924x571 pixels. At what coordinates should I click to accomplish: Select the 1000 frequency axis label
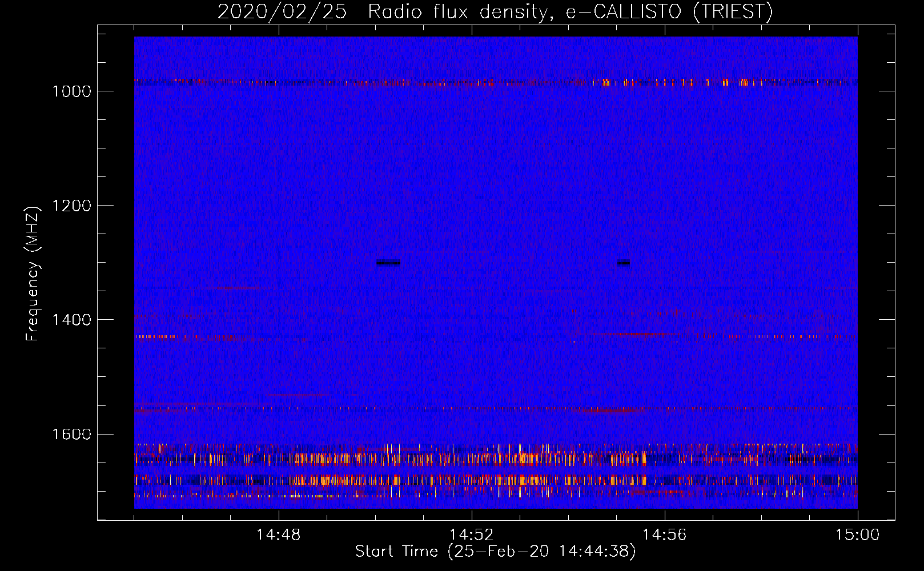pyautogui.click(x=71, y=91)
